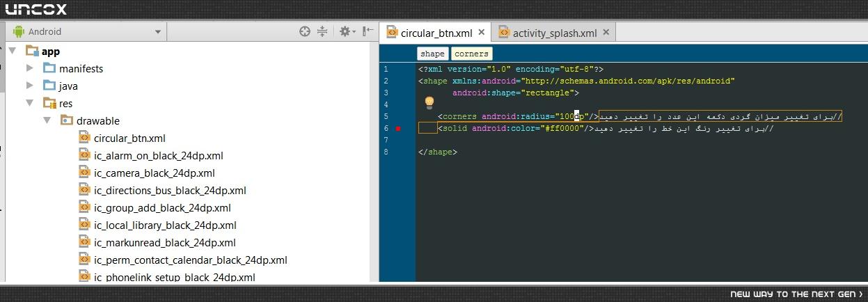Click the closing </shape> tag
Screen dimensions: 868x302
click(x=438, y=152)
